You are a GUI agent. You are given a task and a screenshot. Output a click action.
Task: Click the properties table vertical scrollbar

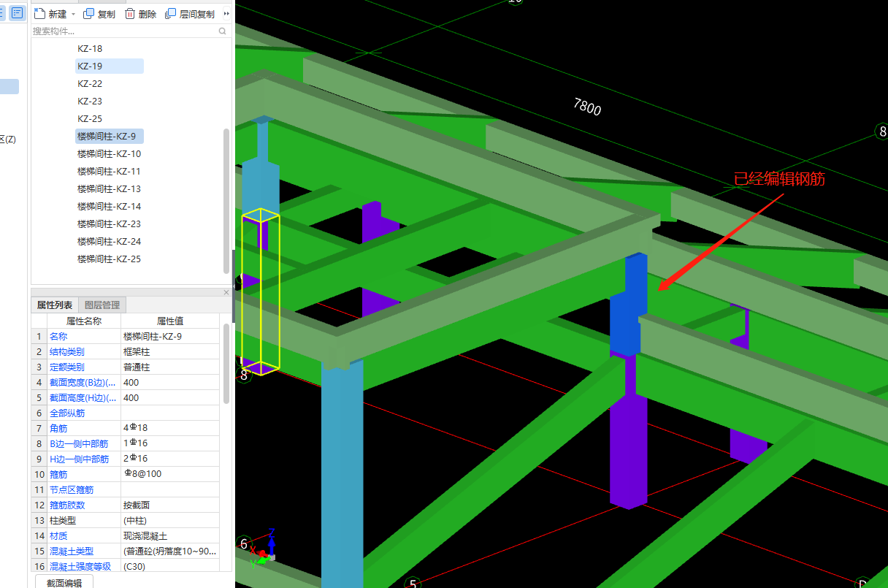pyautogui.click(x=226, y=365)
